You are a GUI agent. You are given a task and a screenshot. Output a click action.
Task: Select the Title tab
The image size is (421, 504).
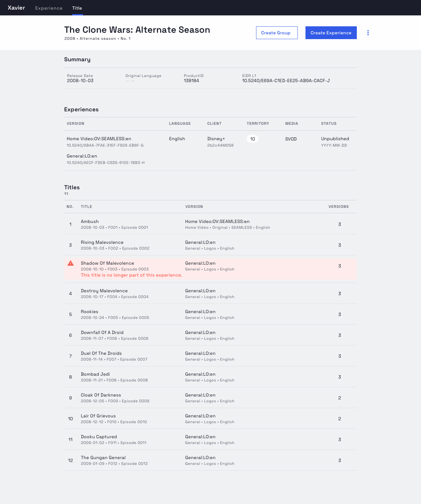[x=77, y=8]
